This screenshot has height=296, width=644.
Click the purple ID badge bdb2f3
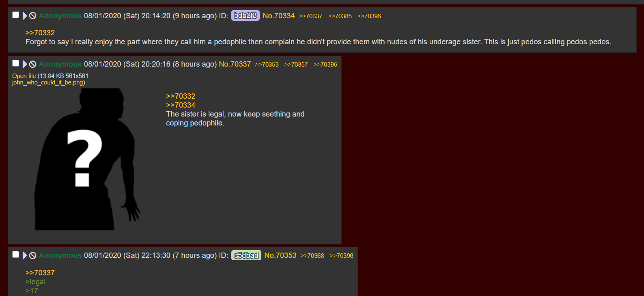tap(246, 16)
